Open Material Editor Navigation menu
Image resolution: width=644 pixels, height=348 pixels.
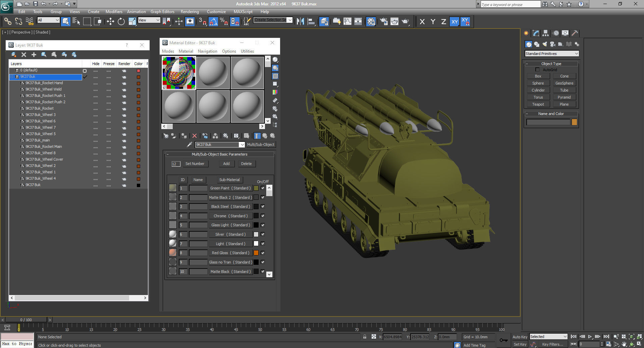click(x=207, y=51)
